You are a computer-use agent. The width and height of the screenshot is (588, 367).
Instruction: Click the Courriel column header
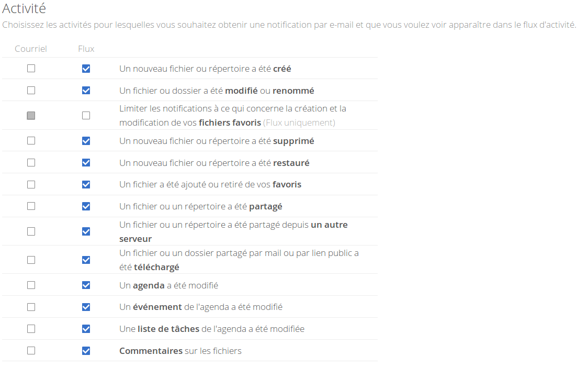31,49
